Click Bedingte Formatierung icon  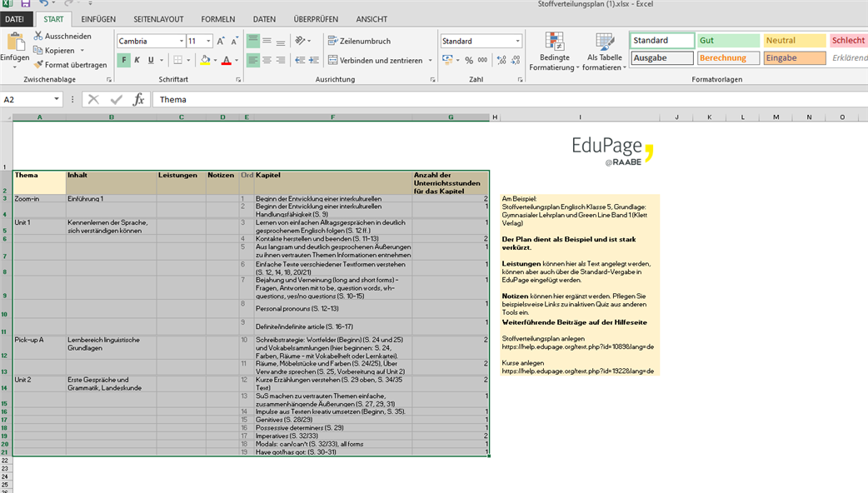pos(554,41)
